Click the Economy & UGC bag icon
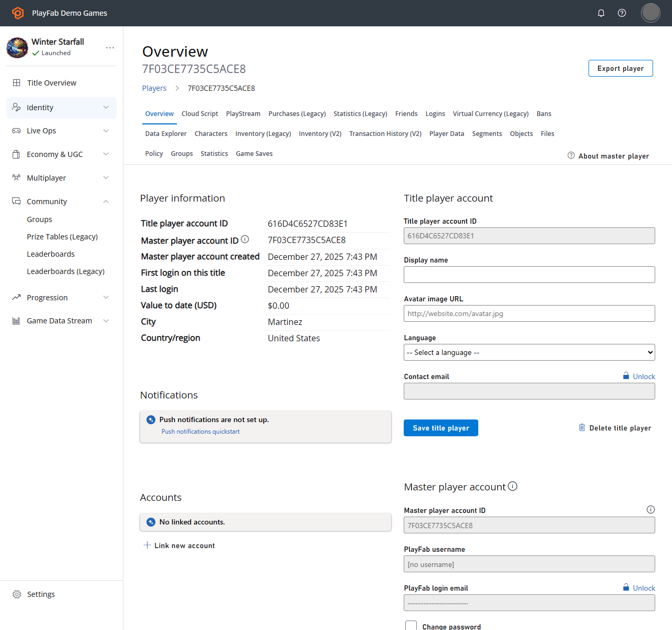Viewport: 672px width, 630px height. click(16, 154)
